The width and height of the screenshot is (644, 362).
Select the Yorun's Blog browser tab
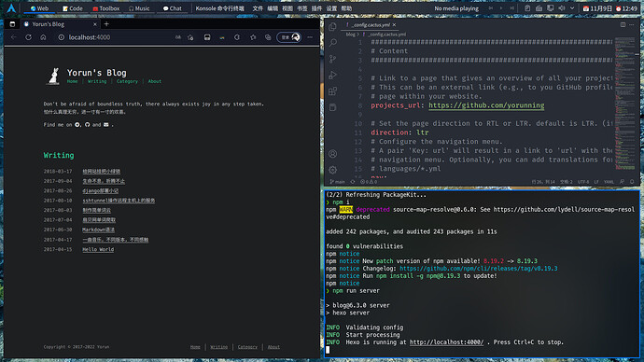[x=60, y=24]
